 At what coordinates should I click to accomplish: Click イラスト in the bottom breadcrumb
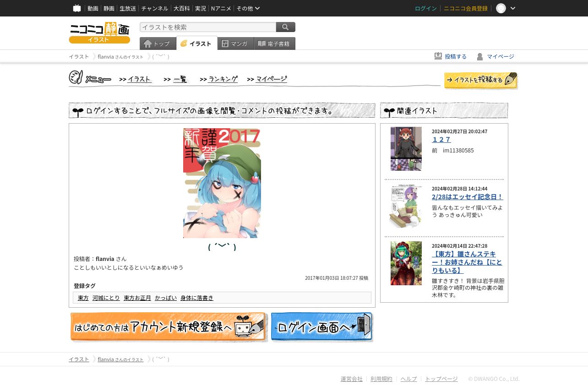tap(79, 359)
